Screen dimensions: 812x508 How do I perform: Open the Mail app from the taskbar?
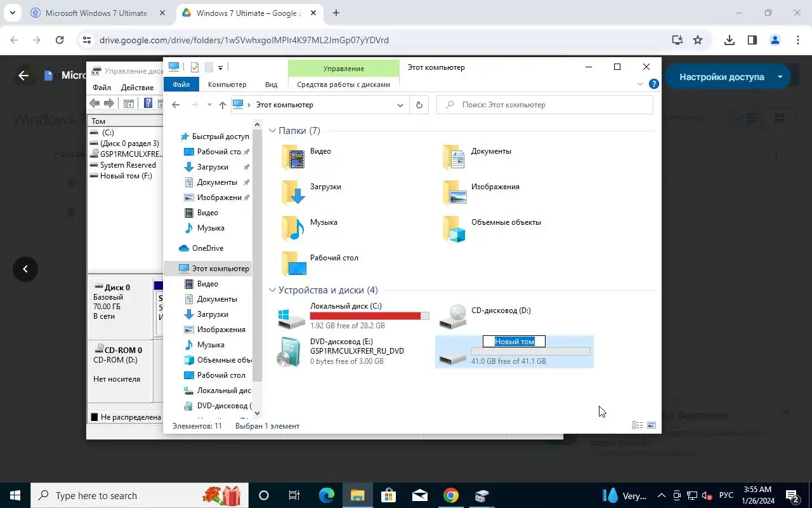(419, 495)
